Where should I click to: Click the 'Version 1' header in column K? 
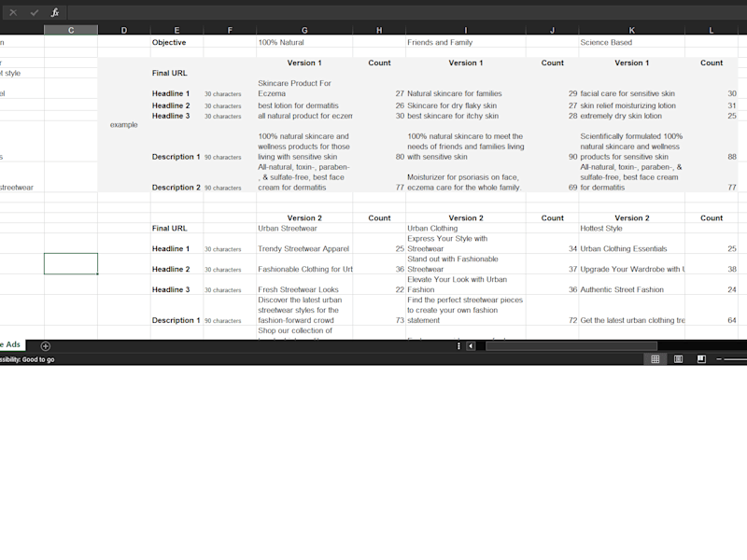coord(632,63)
